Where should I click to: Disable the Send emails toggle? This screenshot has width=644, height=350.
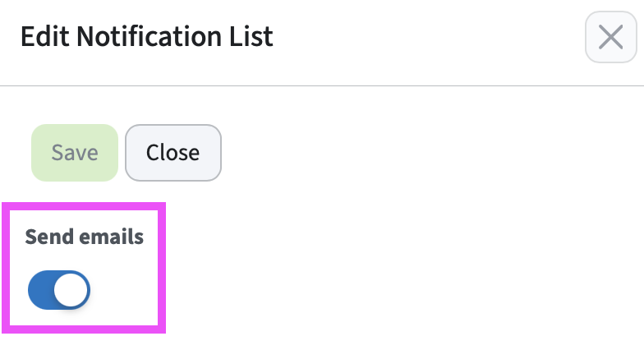[x=59, y=290]
